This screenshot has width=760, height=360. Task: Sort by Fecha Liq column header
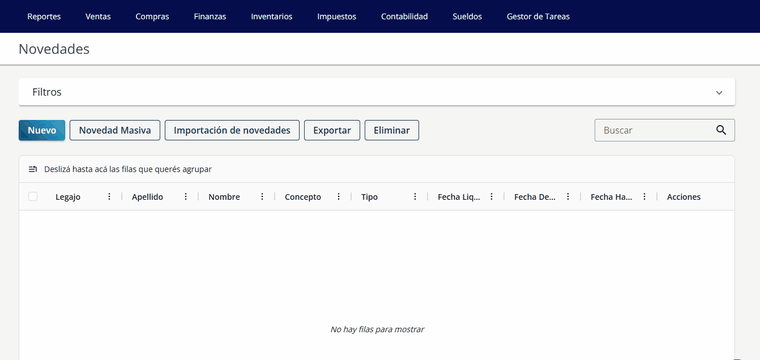pos(459,197)
